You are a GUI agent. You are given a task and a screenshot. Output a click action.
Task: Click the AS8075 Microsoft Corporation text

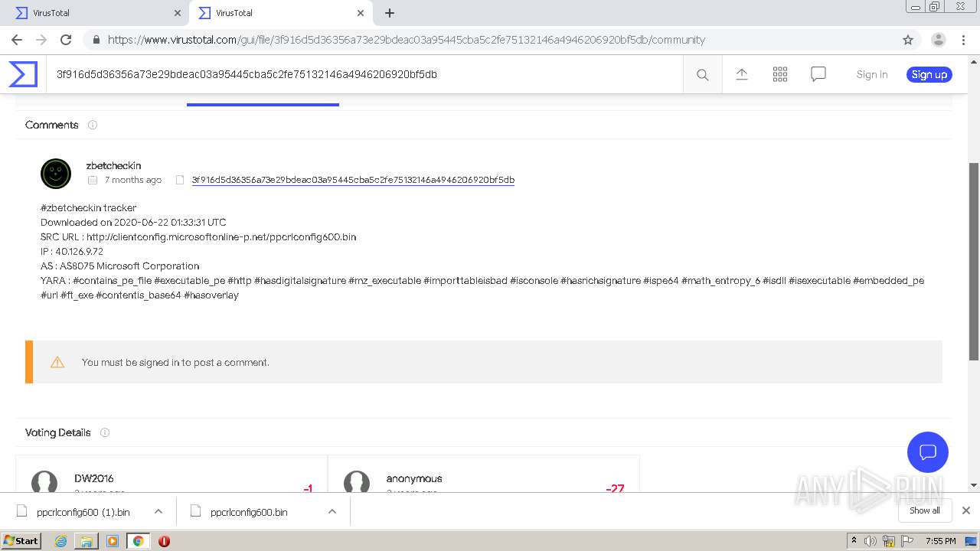coord(129,266)
